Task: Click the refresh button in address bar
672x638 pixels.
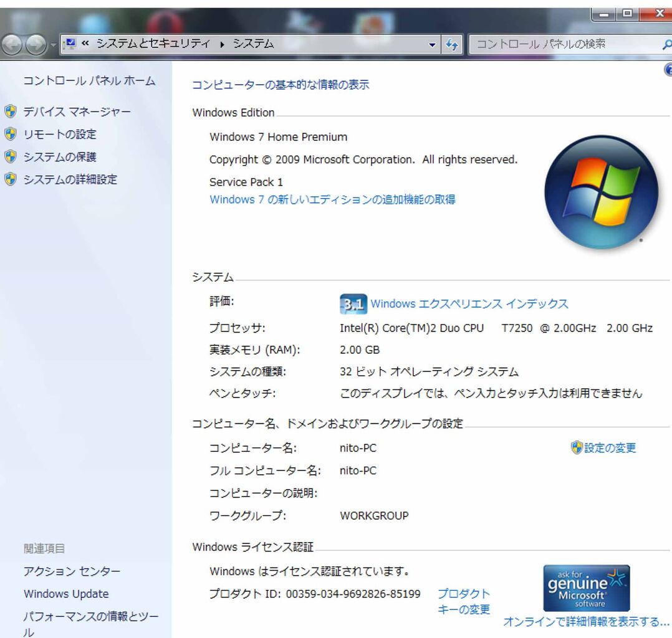Action: coord(452,45)
